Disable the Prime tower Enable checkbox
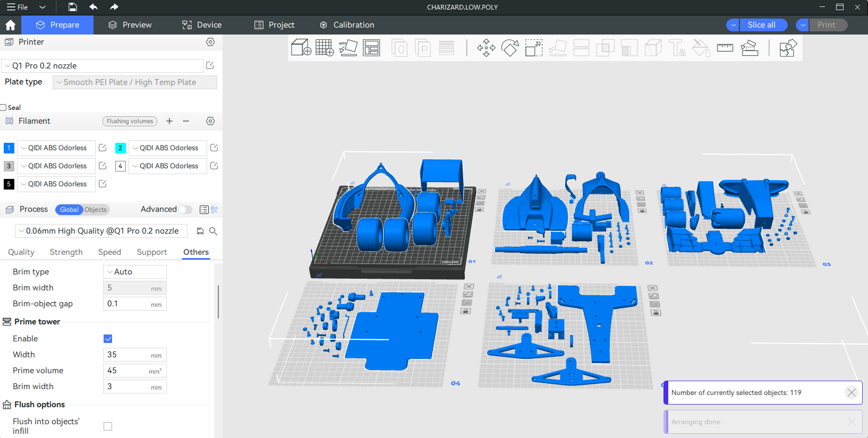868x438 pixels. [x=108, y=339]
